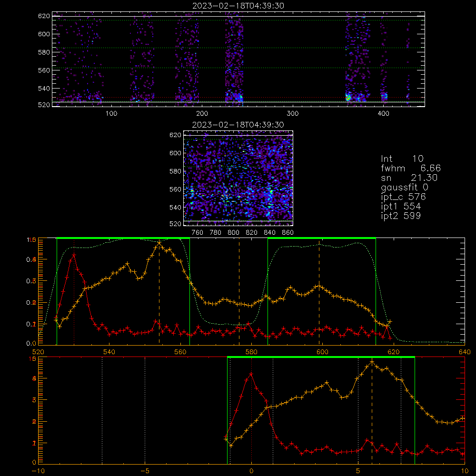Click the orange peak at 554 in profile plot
Viewport: 476px width, 476px height.
click(159, 242)
